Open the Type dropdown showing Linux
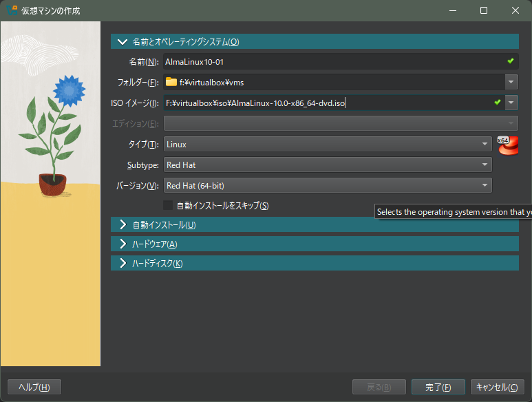Image resolution: width=532 pixels, height=402 pixels. [328, 144]
